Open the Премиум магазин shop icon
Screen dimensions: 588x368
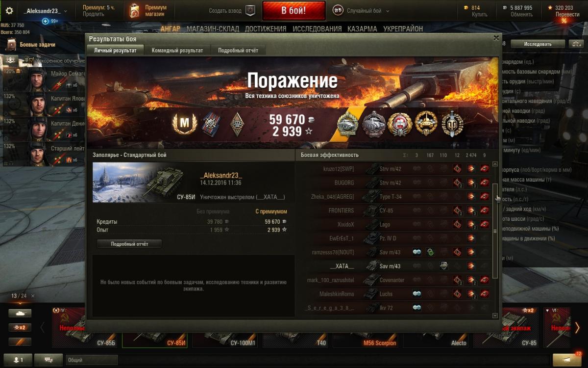[x=134, y=11]
